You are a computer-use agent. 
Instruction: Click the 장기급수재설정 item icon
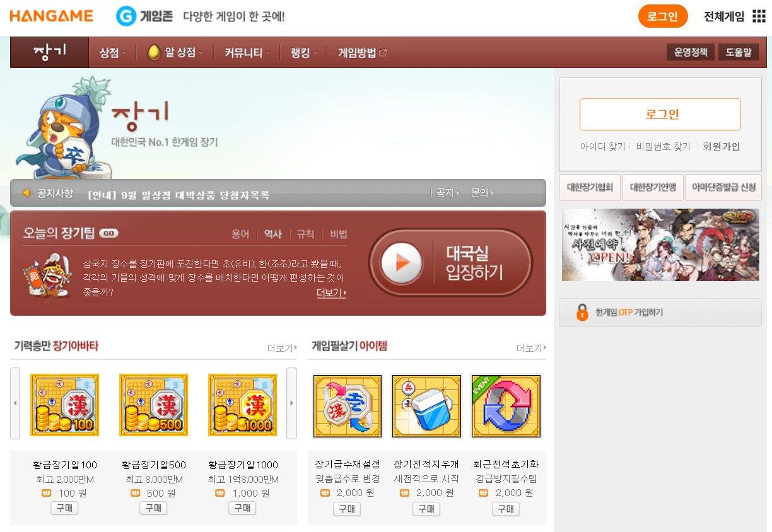(348, 406)
